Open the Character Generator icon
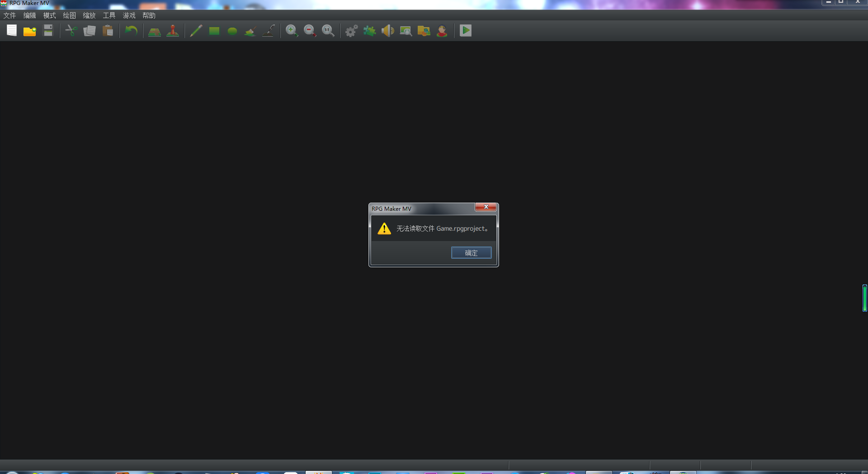This screenshot has width=868, height=474. pos(442,31)
